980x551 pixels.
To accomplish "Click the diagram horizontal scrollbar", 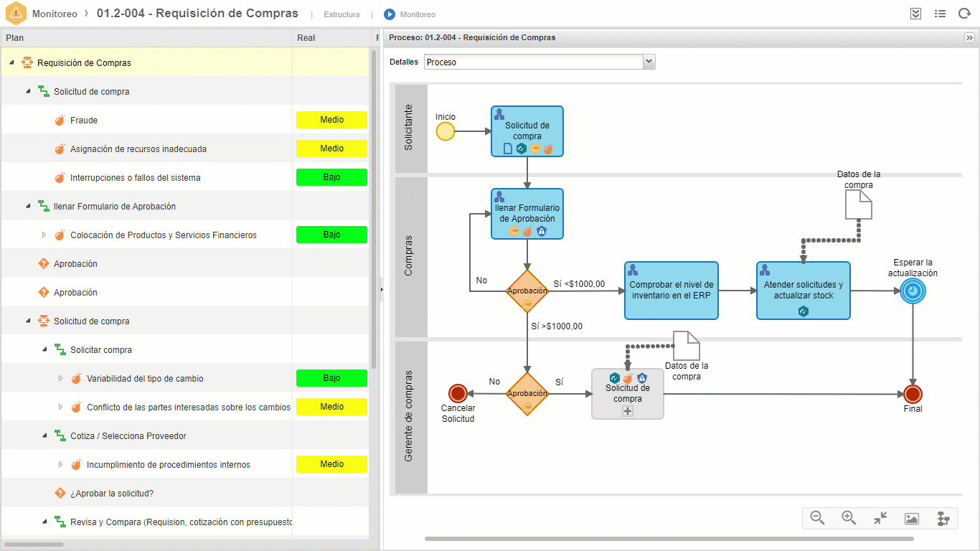I will tap(669, 539).
